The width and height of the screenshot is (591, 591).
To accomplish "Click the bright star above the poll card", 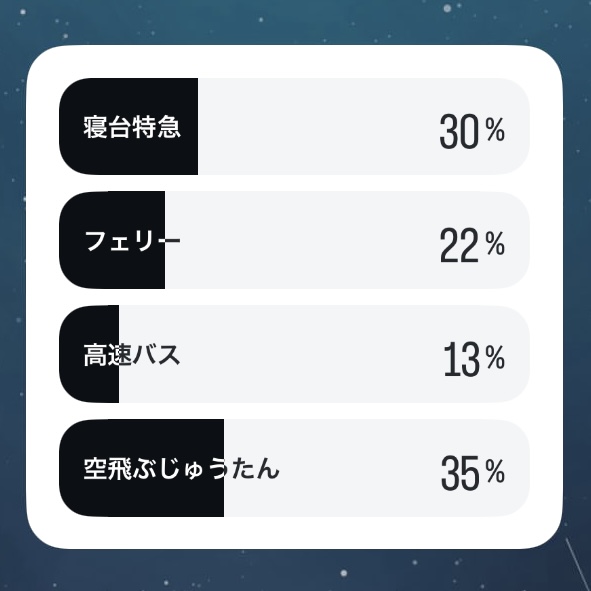I will 447,8.
